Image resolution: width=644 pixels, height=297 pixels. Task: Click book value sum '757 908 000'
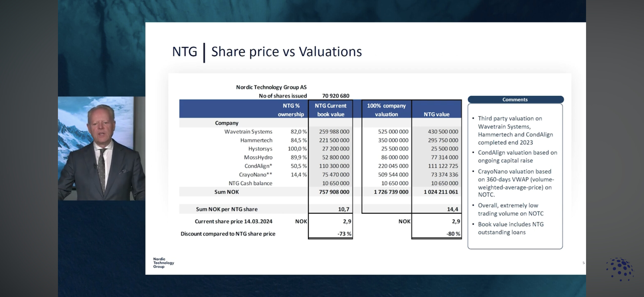334,192
